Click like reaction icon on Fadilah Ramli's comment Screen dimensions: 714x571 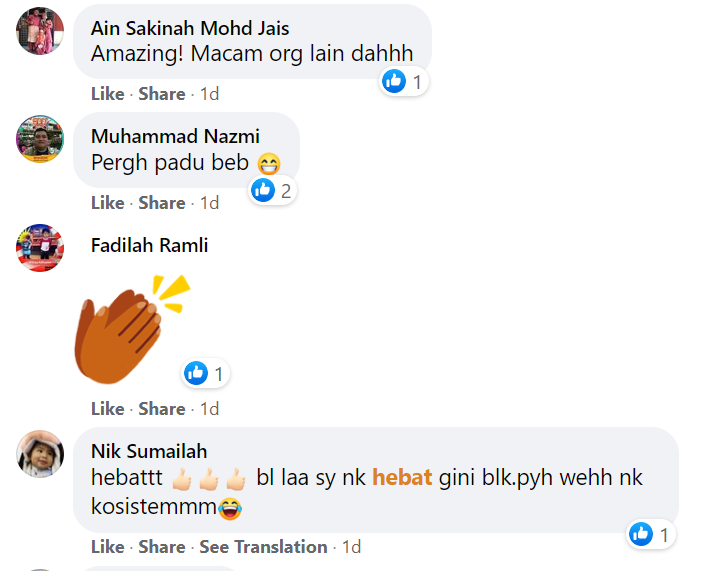[196, 374]
